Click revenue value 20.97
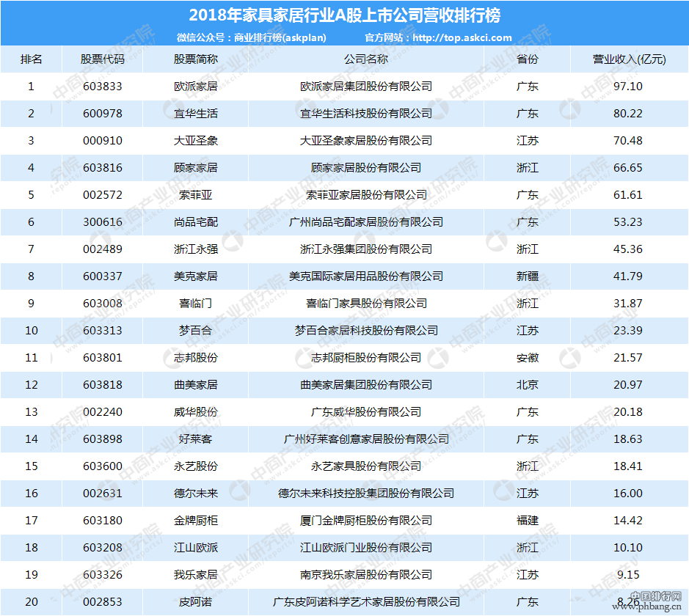This screenshot has width=689, height=616. pos(628,385)
